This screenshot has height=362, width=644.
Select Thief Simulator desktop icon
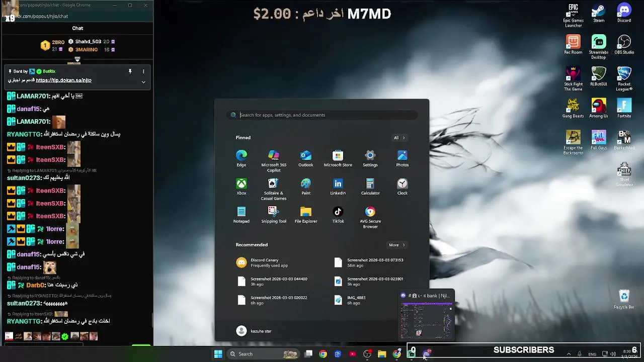click(624, 174)
